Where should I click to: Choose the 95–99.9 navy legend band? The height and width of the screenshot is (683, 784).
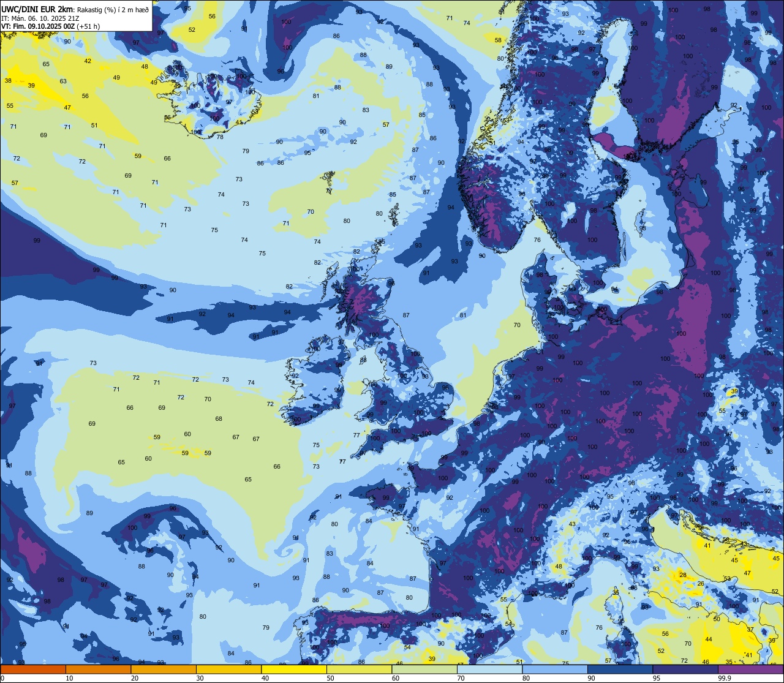point(685,669)
